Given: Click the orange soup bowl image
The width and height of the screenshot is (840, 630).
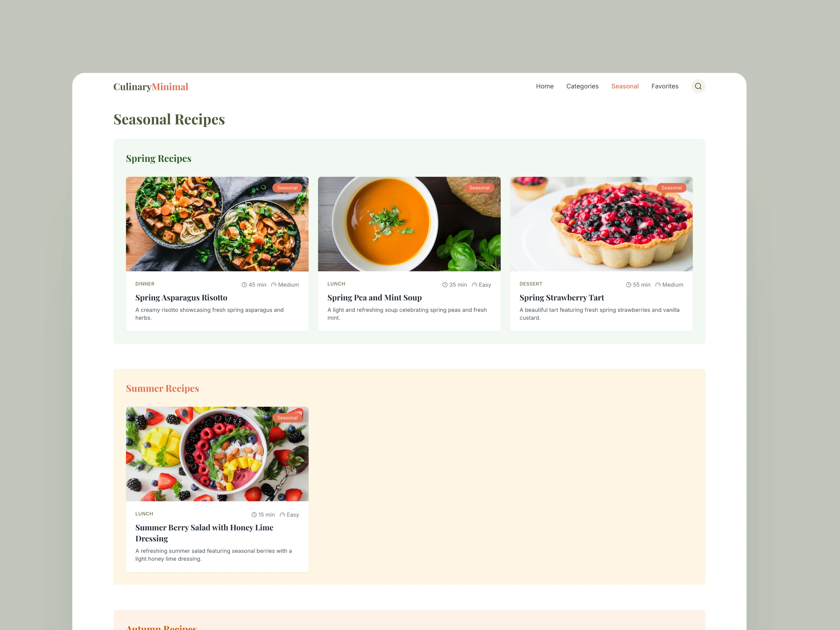Looking at the screenshot, I should pyautogui.click(x=409, y=224).
